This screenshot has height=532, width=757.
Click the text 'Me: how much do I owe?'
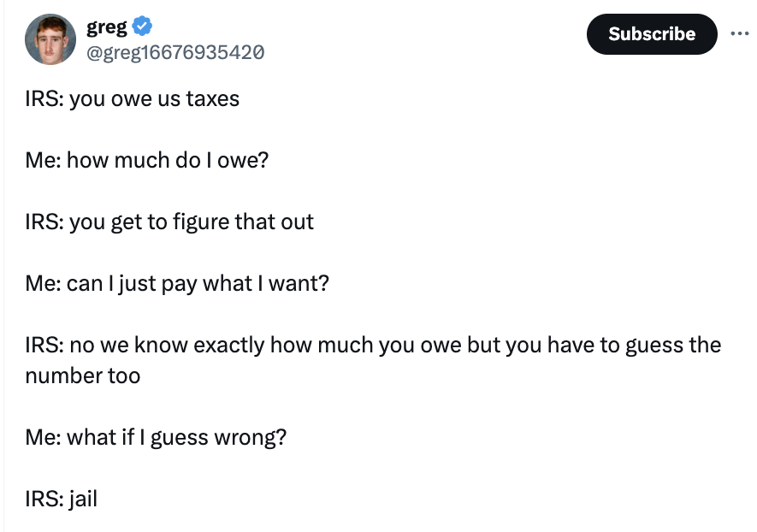tap(145, 160)
